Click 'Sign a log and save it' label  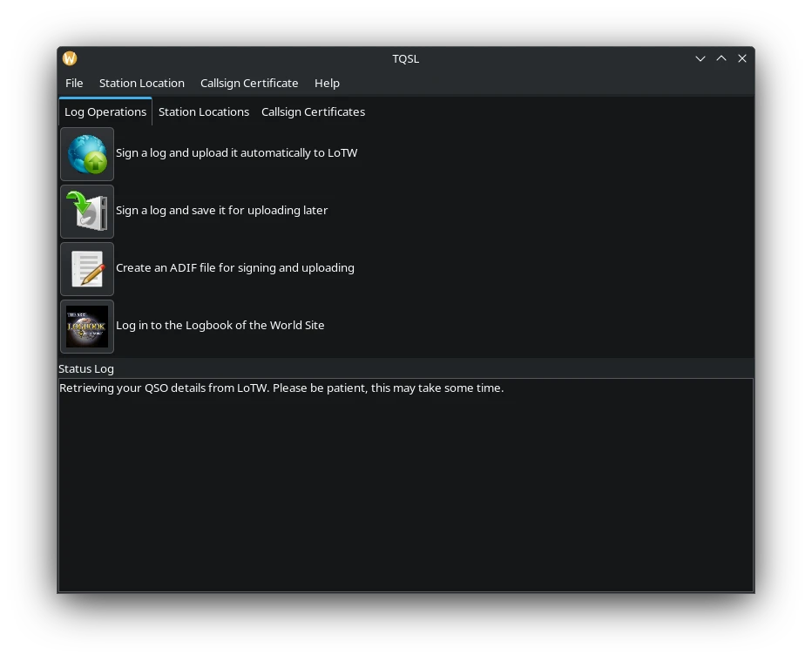(221, 211)
